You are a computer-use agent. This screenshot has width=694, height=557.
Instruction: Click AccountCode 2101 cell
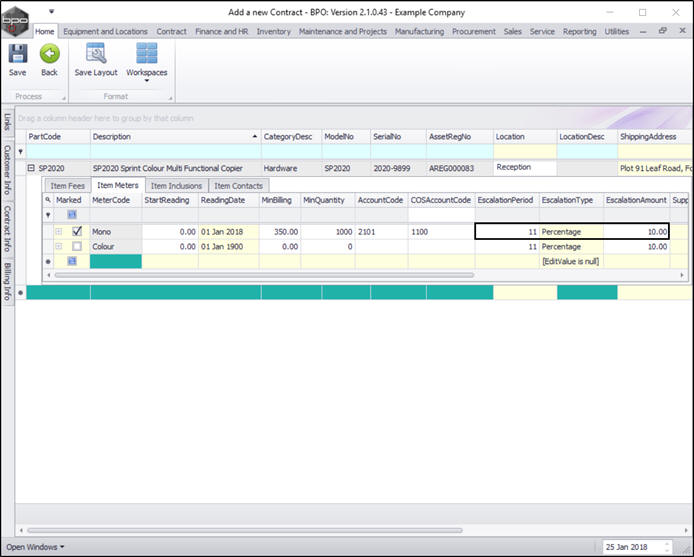(382, 232)
